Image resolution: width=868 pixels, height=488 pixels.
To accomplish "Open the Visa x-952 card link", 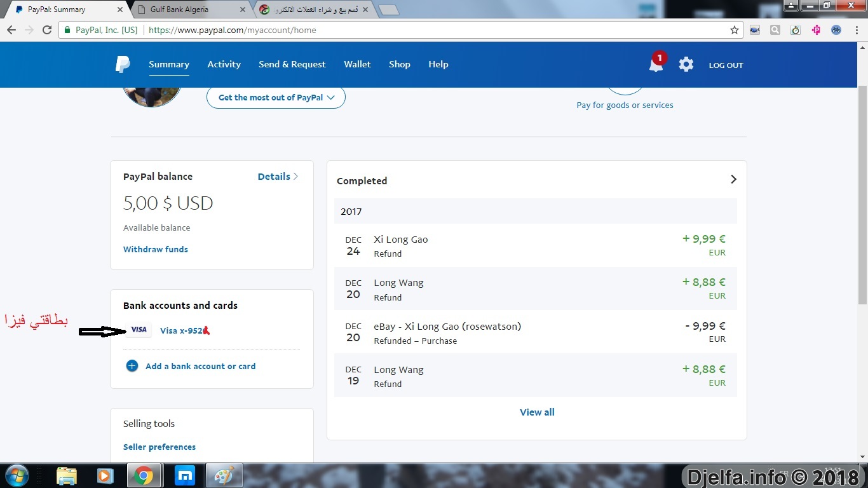I will tap(182, 330).
